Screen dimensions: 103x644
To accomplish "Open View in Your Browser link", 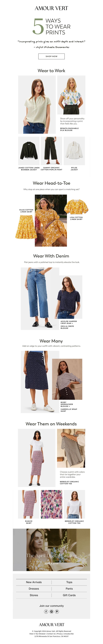I will pyautogui.click(x=37, y=634).
